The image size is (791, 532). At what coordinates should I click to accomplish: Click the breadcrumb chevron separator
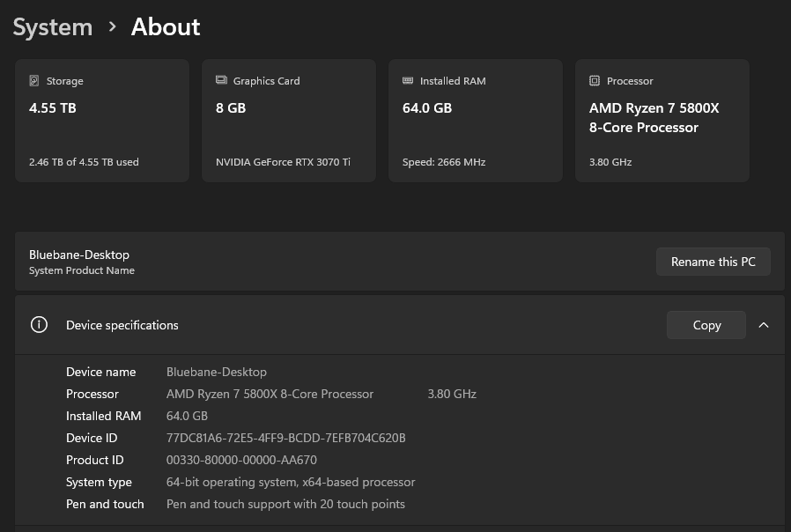[112, 27]
